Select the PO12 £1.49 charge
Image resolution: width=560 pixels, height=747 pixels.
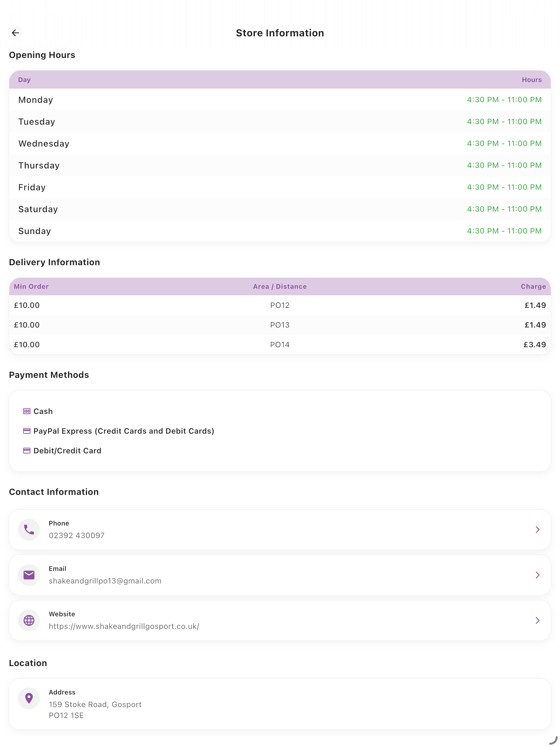coord(535,305)
